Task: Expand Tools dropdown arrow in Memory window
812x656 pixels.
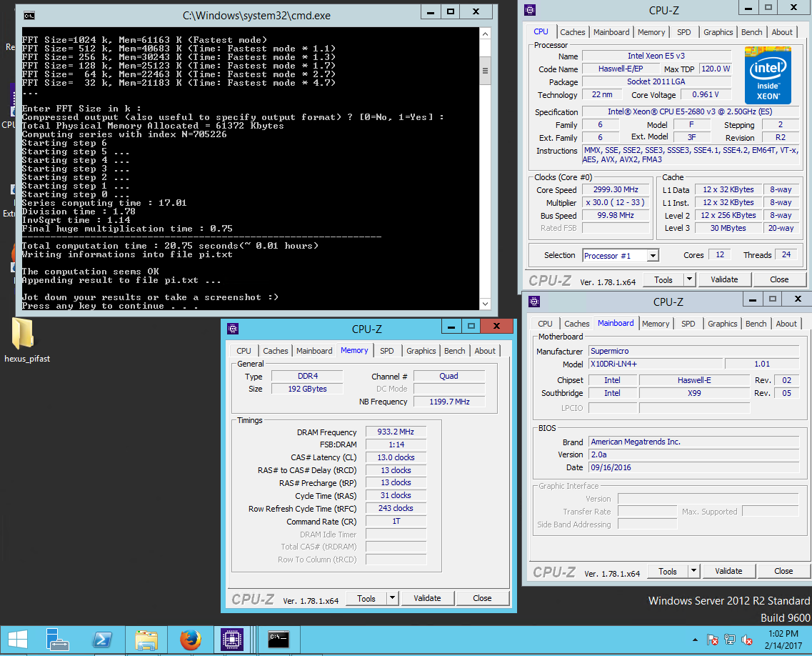Action: [392, 598]
